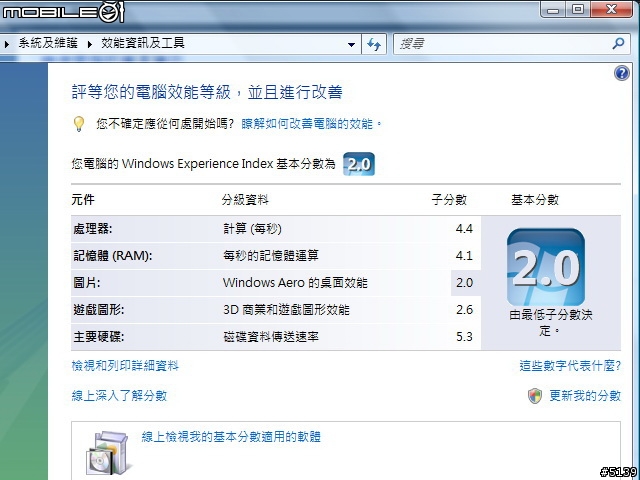Image resolution: width=640 pixels, height=480 pixels.
Task: Close the window with the X button
Action: click(611, 9)
